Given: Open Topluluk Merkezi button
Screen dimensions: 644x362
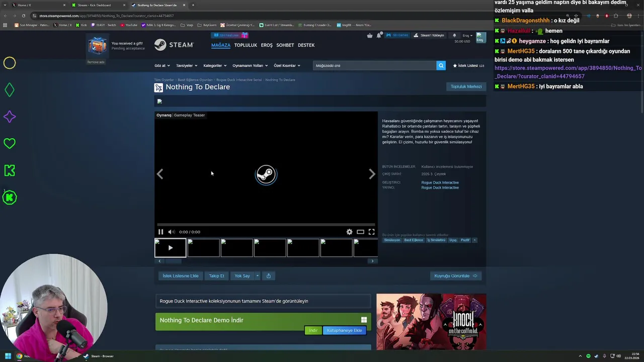Looking at the screenshot, I should coord(466,86).
